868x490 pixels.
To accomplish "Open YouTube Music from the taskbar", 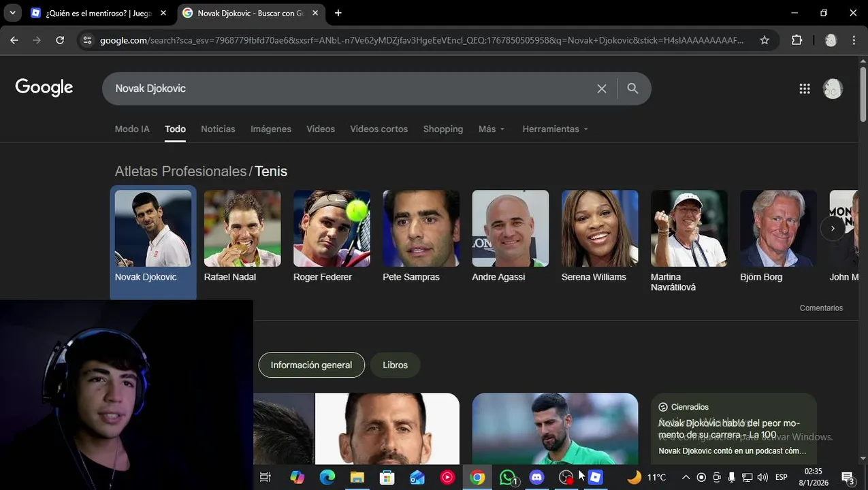I will pyautogui.click(x=447, y=477).
